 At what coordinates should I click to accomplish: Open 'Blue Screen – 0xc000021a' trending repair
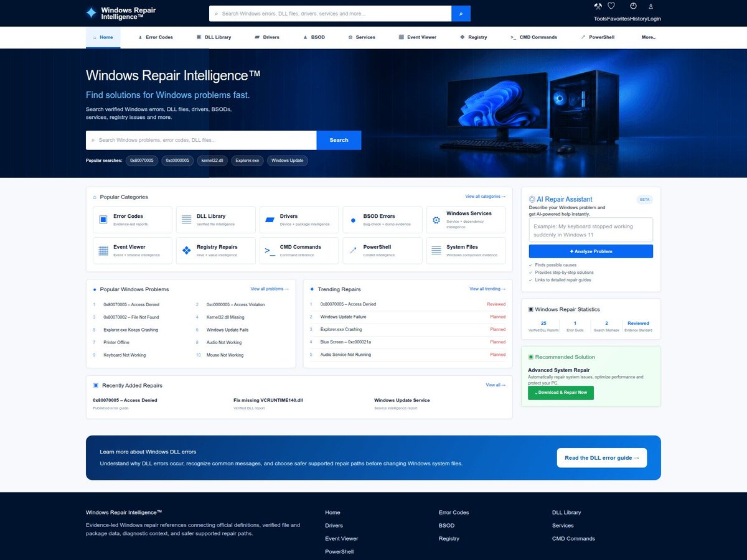(345, 342)
